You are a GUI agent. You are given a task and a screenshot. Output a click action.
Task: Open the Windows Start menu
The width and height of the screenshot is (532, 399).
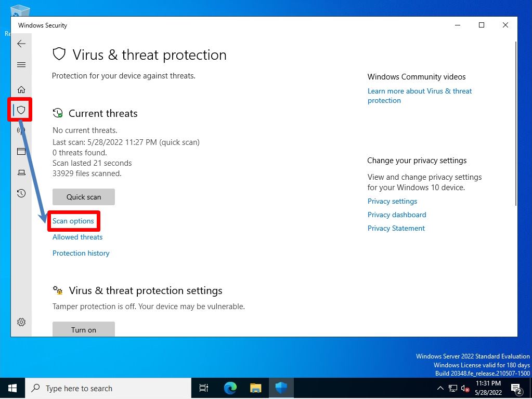coord(12,388)
